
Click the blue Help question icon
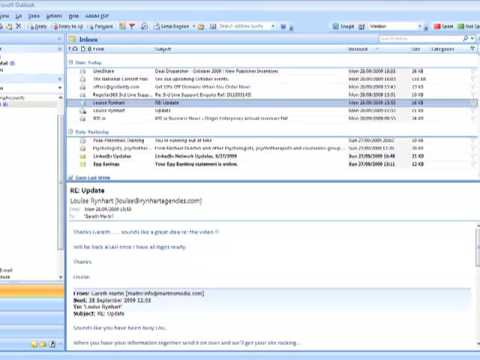point(283,26)
